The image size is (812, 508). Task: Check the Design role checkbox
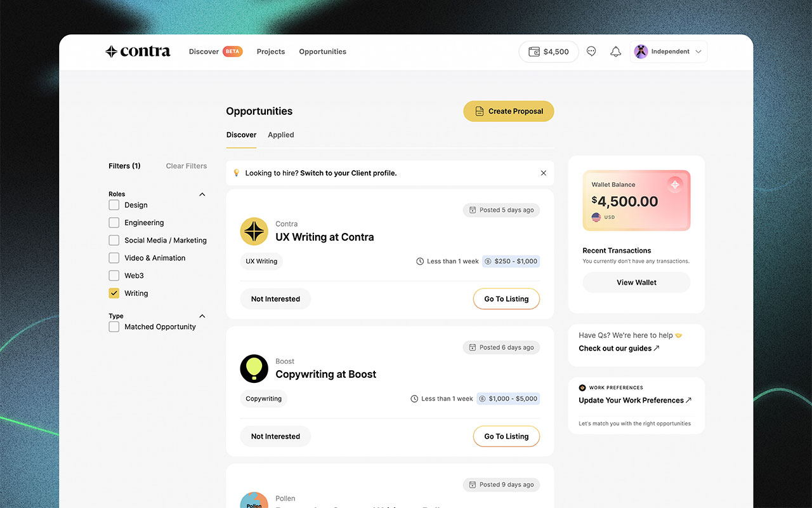click(x=114, y=205)
